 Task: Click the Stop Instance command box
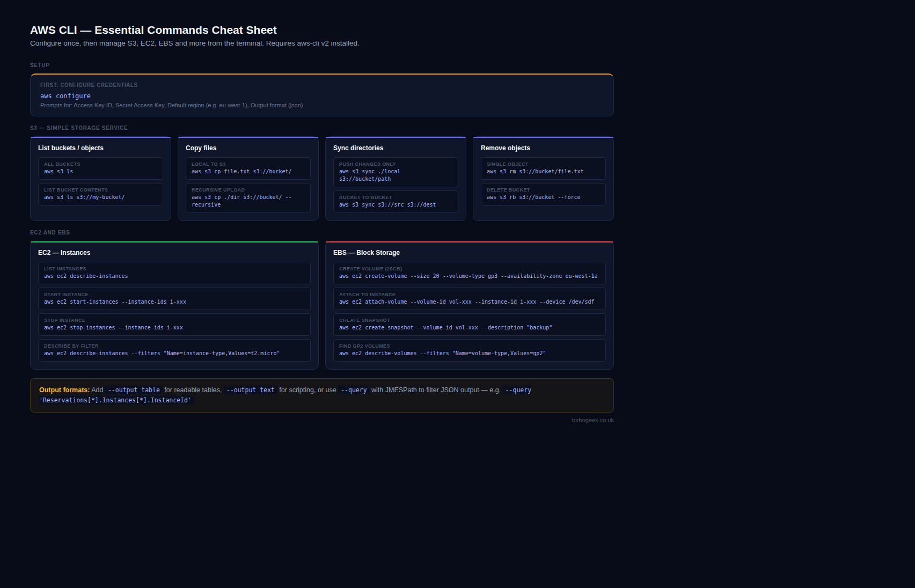coord(174,325)
